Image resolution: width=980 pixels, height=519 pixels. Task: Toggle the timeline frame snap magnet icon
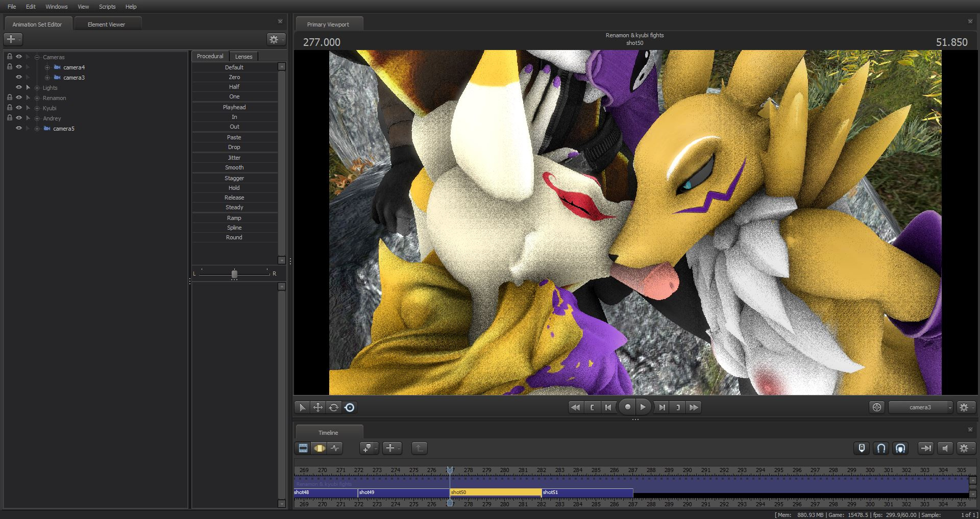900,448
